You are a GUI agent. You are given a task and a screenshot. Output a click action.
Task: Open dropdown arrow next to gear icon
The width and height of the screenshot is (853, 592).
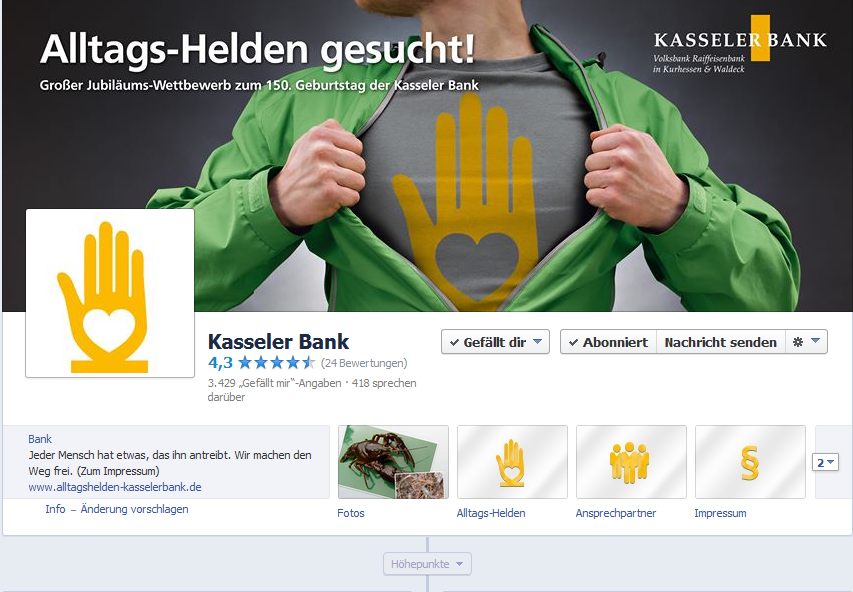coord(815,341)
